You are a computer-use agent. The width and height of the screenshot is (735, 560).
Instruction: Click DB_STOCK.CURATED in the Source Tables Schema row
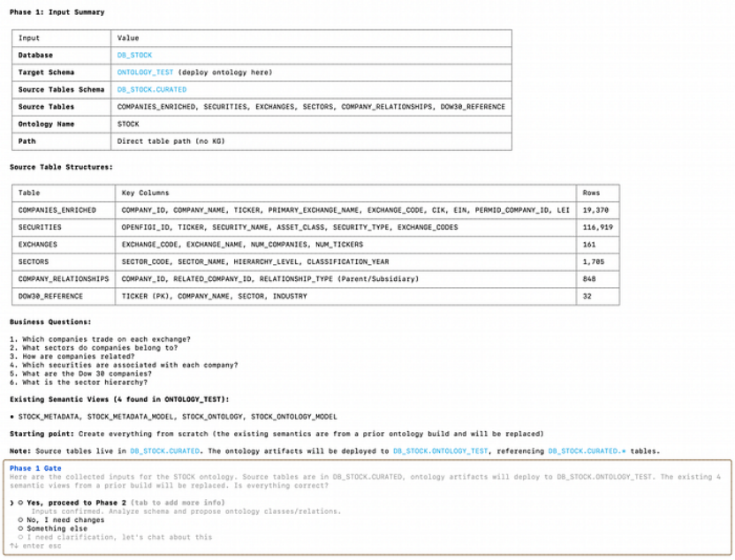tap(151, 89)
